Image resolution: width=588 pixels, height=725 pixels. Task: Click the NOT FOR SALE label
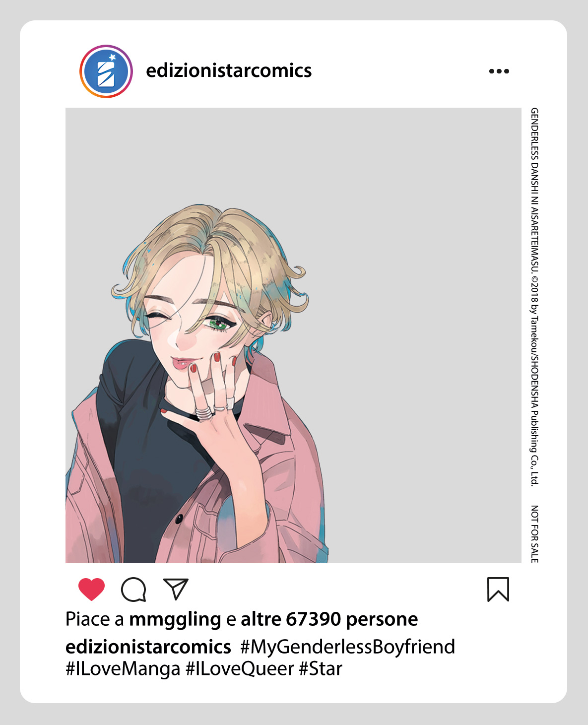click(534, 534)
